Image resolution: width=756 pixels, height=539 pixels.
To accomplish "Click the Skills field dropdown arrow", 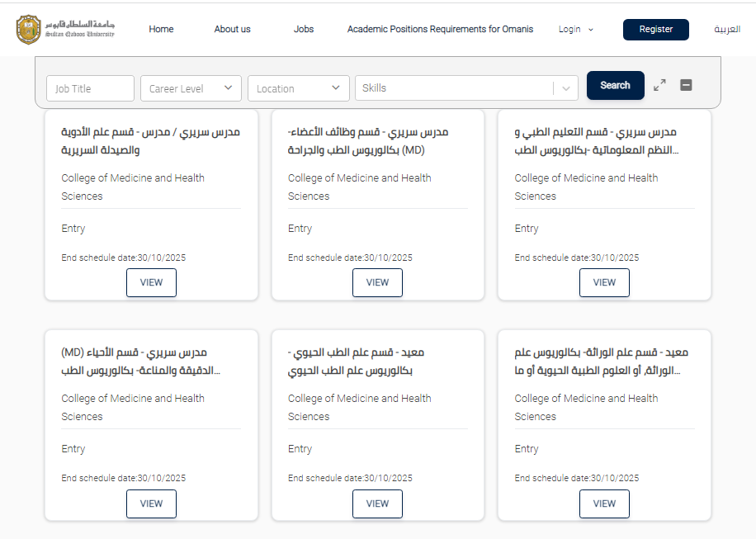I will point(566,88).
